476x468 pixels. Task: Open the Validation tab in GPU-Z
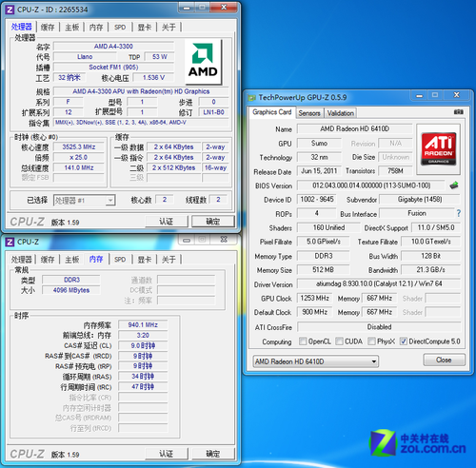tap(341, 113)
